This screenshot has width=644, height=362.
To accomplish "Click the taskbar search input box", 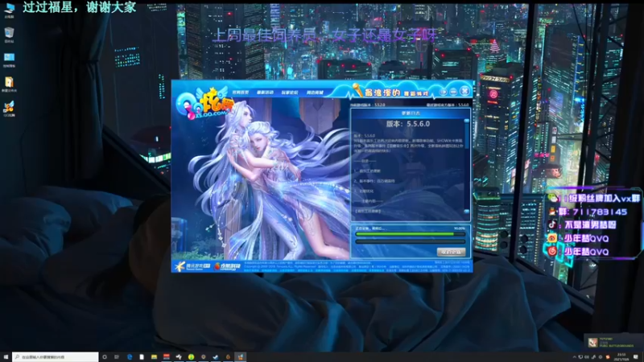I will click(x=56, y=357).
